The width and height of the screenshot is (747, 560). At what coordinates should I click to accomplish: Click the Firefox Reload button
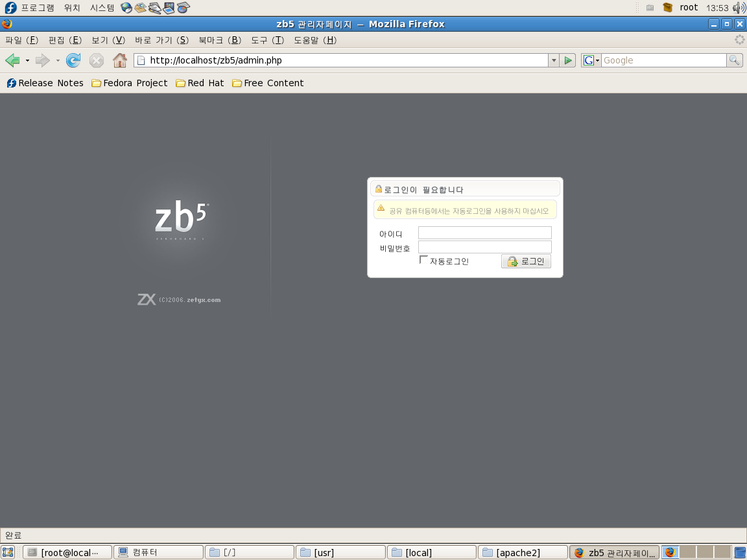click(73, 60)
